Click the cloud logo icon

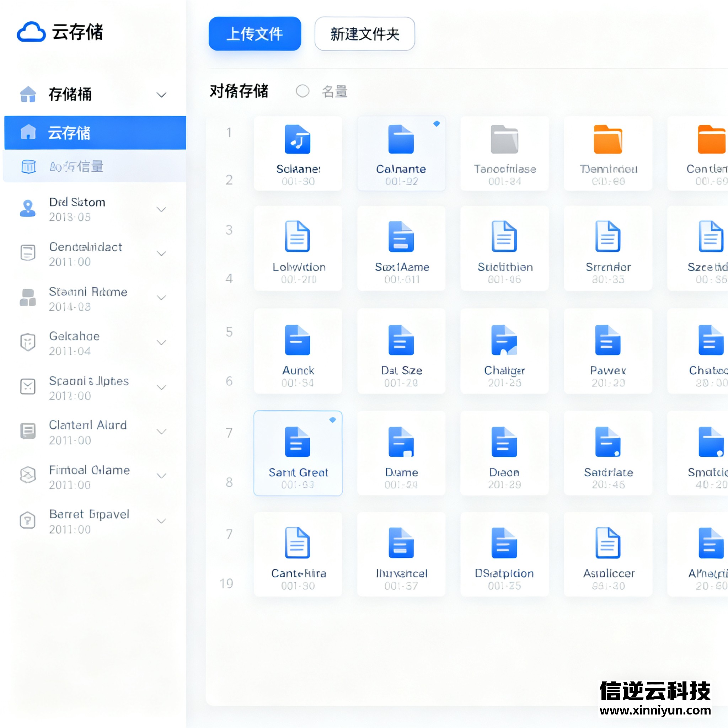[31, 32]
